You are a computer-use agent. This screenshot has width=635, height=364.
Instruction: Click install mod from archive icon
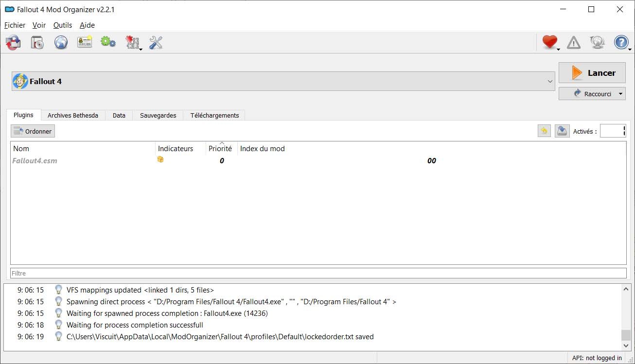click(37, 43)
